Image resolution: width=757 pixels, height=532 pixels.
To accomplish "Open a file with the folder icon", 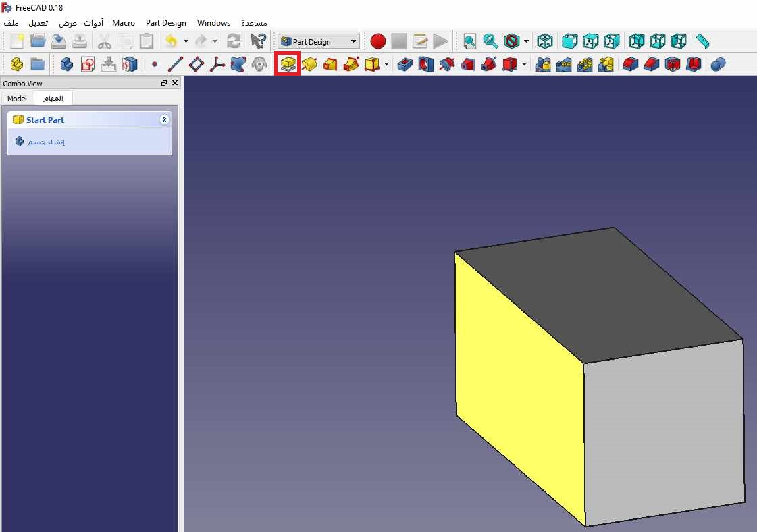I will click(38, 41).
